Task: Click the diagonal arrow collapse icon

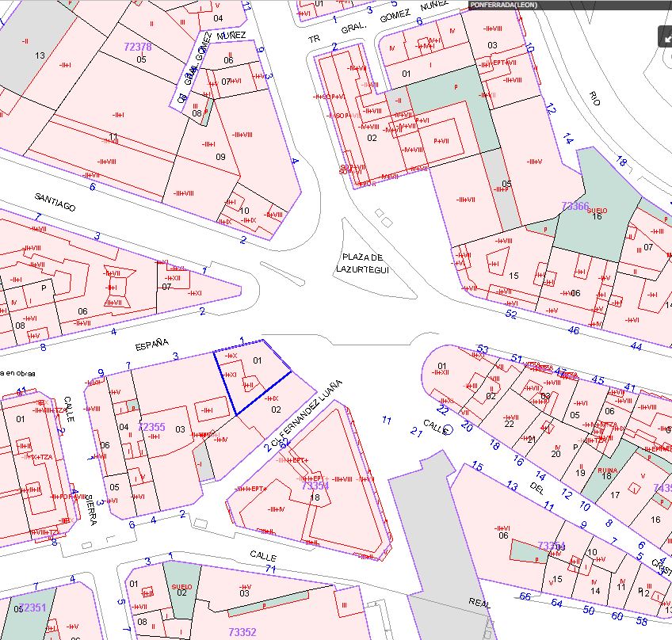Action: tap(666, 36)
